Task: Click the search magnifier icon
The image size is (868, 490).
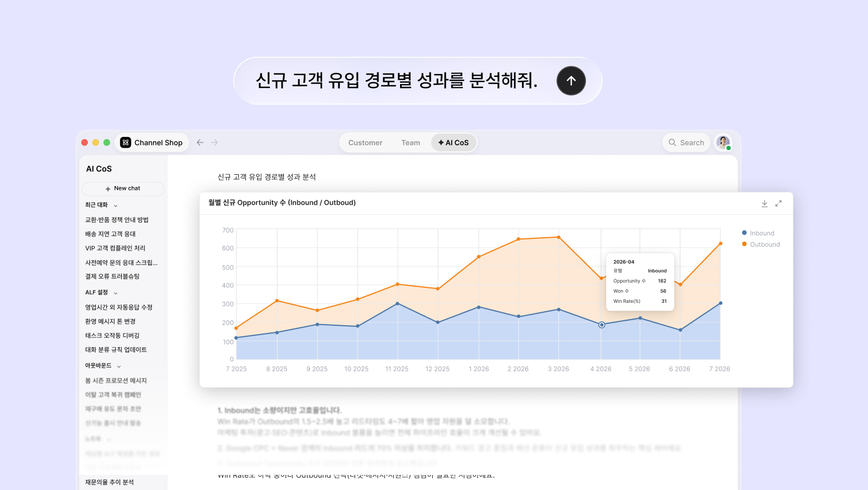Action: pos(672,143)
